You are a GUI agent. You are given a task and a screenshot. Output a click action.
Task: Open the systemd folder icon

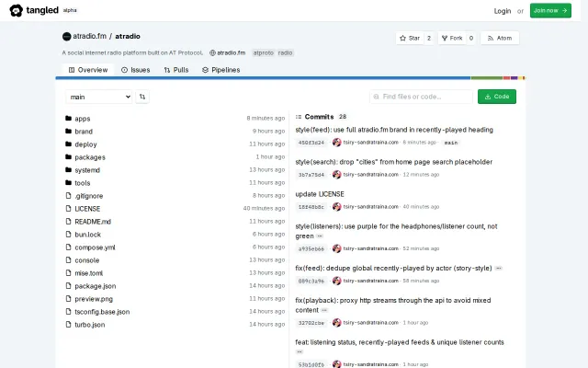point(68,169)
